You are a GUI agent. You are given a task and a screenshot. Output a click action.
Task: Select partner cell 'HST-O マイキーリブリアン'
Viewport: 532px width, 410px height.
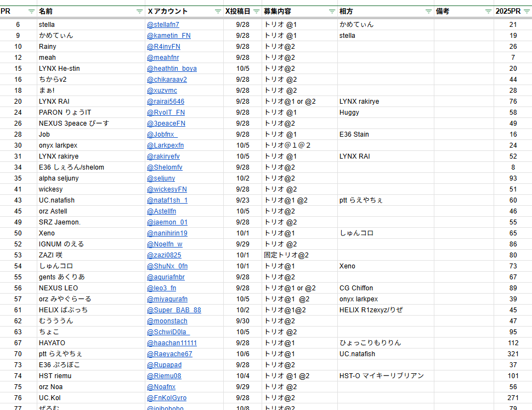coord(386,376)
